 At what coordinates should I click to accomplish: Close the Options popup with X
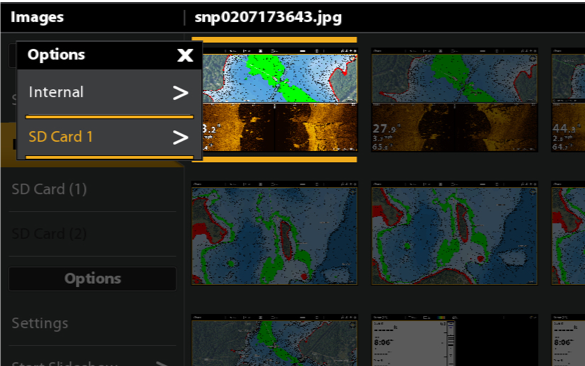click(x=185, y=55)
